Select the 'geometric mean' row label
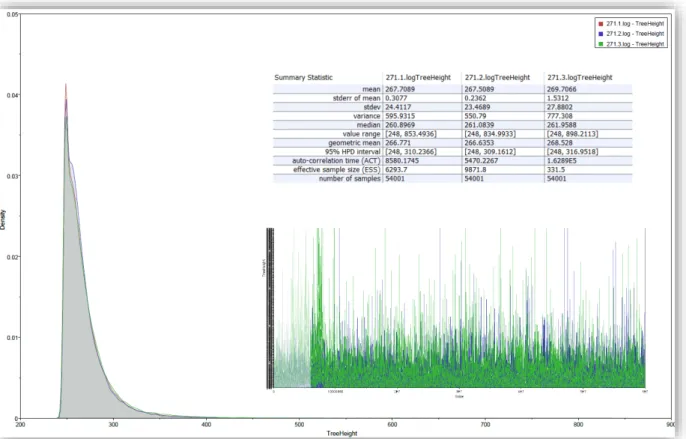 pos(354,143)
